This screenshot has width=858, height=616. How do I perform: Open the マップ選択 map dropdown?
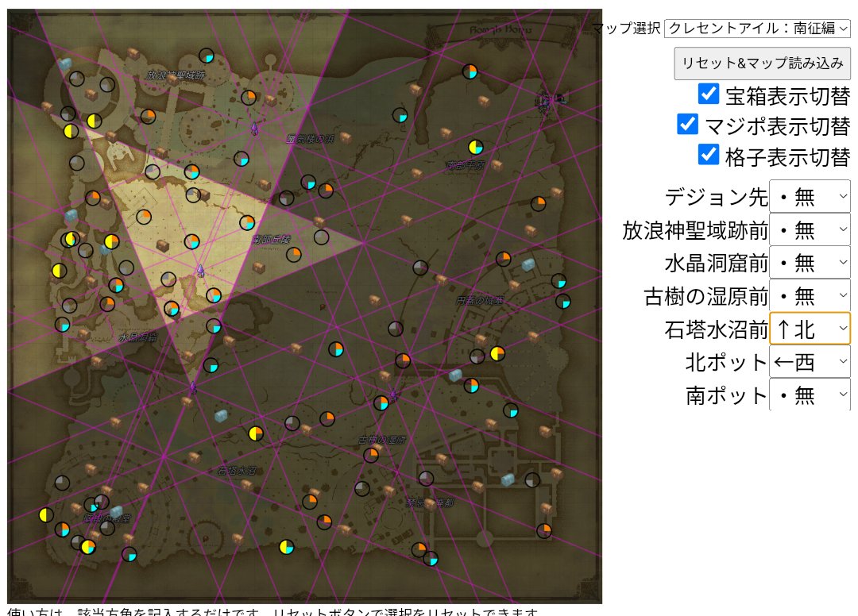(757, 28)
